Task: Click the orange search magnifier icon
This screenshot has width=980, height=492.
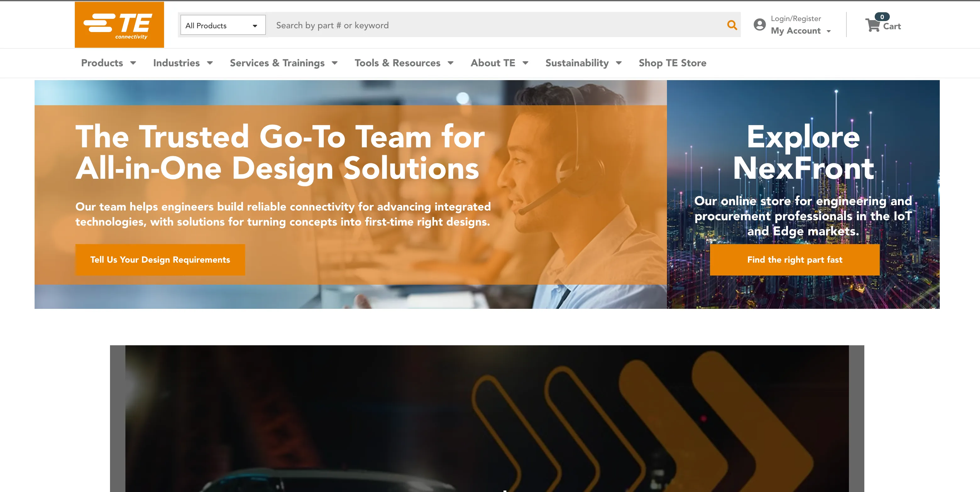Action: [732, 25]
